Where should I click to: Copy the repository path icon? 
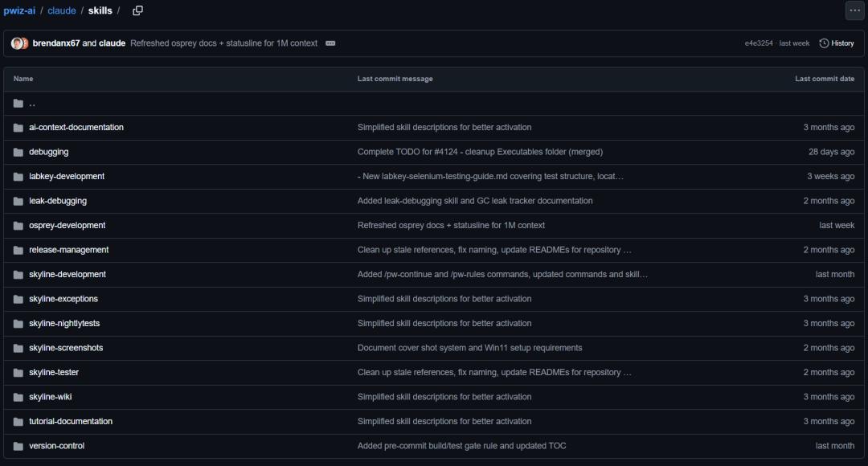click(x=137, y=10)
